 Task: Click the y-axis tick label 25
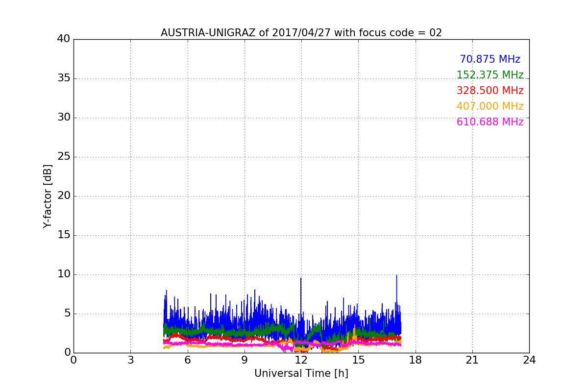pyautogui.click(x=64, y=157)
